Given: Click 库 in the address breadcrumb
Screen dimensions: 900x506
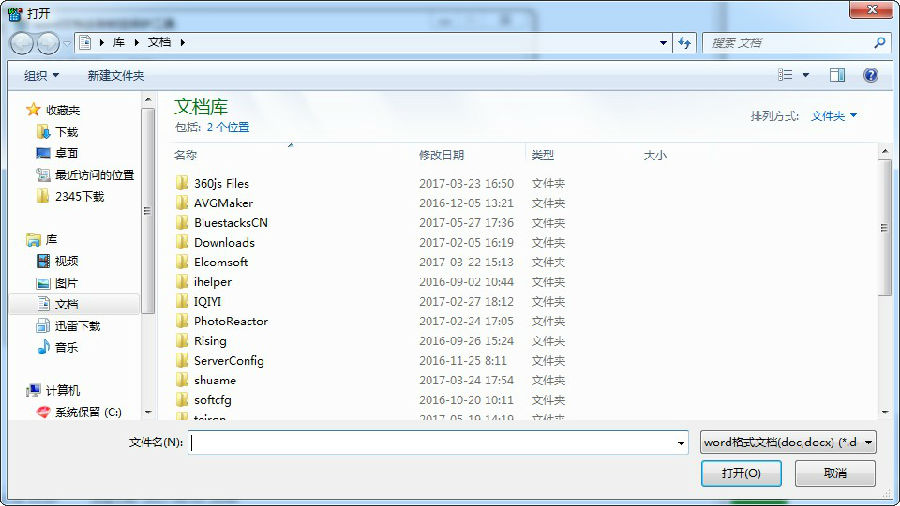Looking at the screenshot, I should 119,42.
